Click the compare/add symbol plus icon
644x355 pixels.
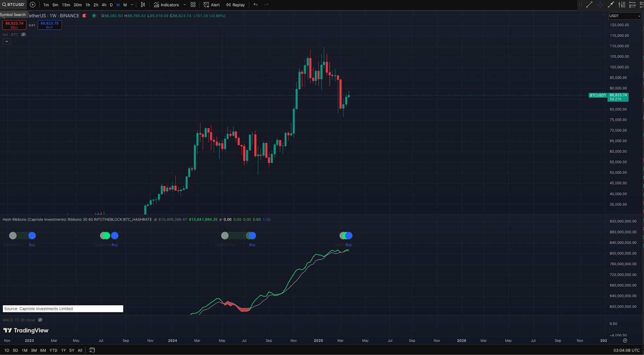pyautogui.click(x=33, y=5)
